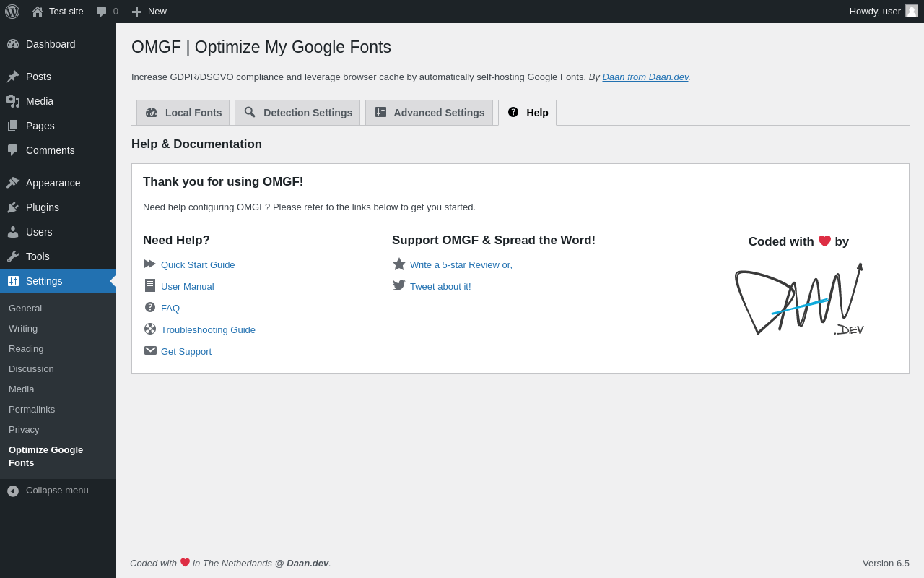This screenshot has width=924, height=578.
Task: Open the Quick Start Guide link
Action: [x=198, y=265]
